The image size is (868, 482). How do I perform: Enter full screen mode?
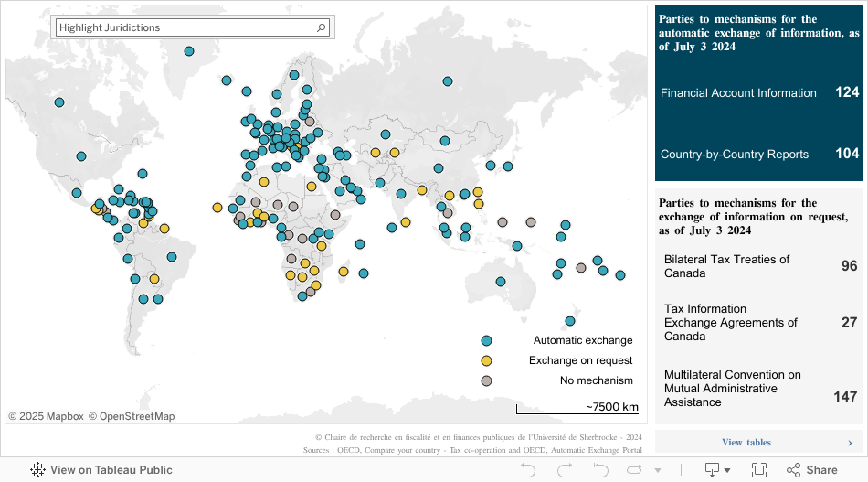(x=758, y=470)
